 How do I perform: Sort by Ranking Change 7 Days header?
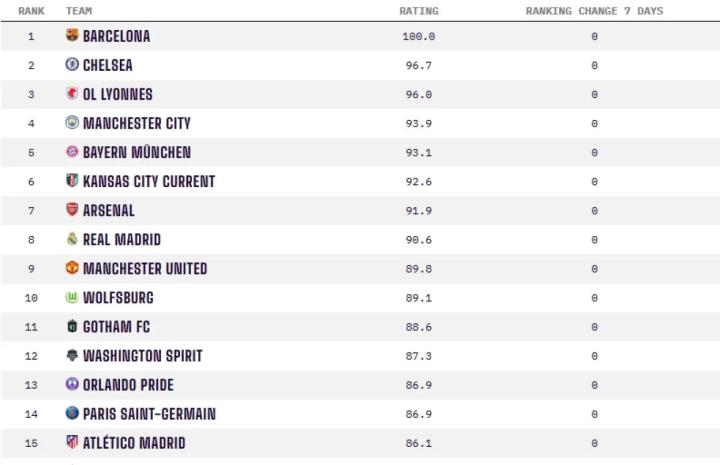pyautogui.click(x=594, y=11)
